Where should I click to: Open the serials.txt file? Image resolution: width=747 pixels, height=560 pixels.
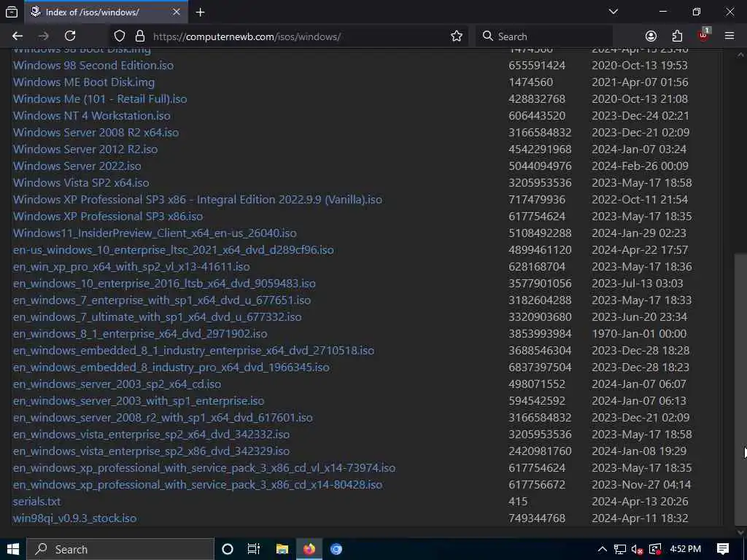[36, 502]
